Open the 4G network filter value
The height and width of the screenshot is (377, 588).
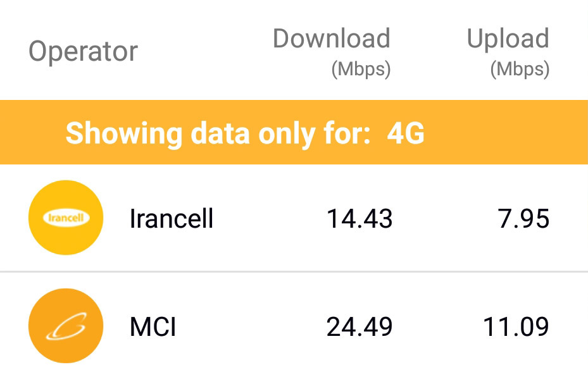point(406,133)
